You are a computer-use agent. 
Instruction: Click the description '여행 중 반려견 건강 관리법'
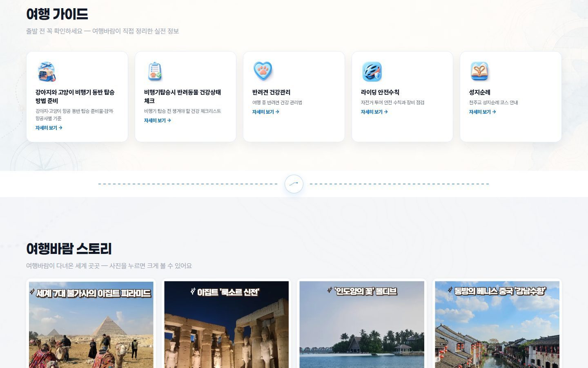point(277,103)
